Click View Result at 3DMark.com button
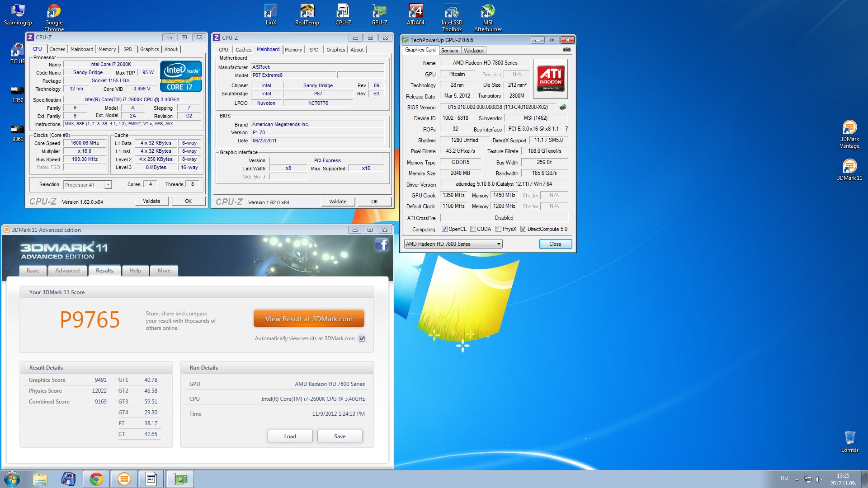The width and height of the screenshot is (868, 488). 309,319
